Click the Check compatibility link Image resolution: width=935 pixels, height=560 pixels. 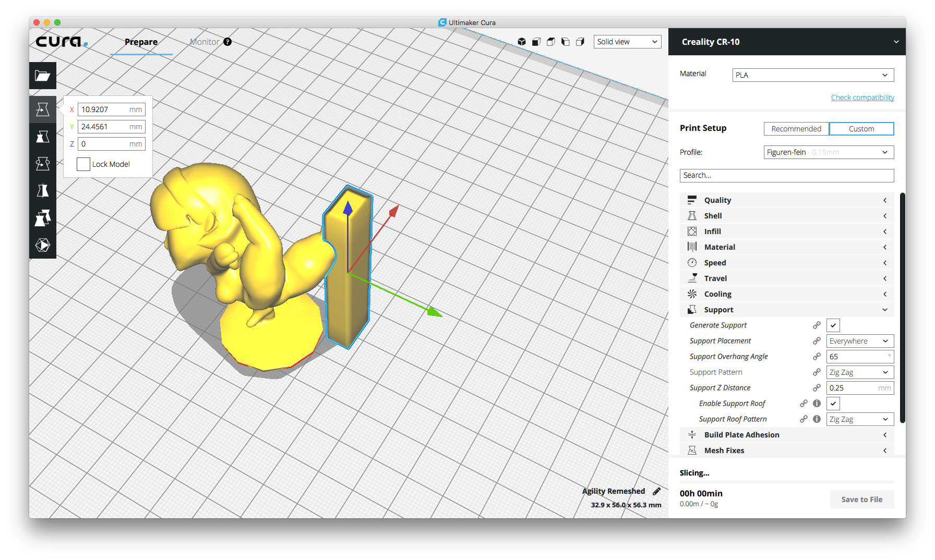(862, 97)
